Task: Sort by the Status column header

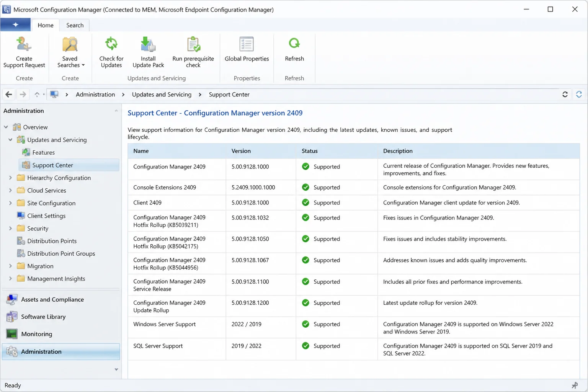Action: (337, 151)
